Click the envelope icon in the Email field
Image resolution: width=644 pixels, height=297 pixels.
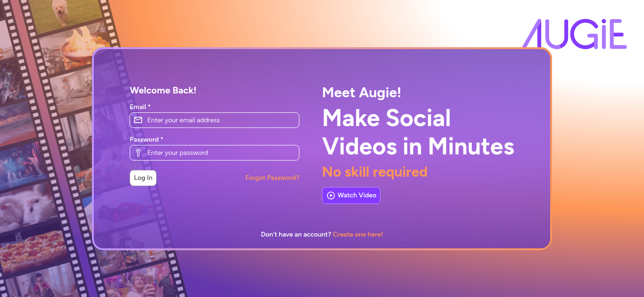(x=138, y=120)
